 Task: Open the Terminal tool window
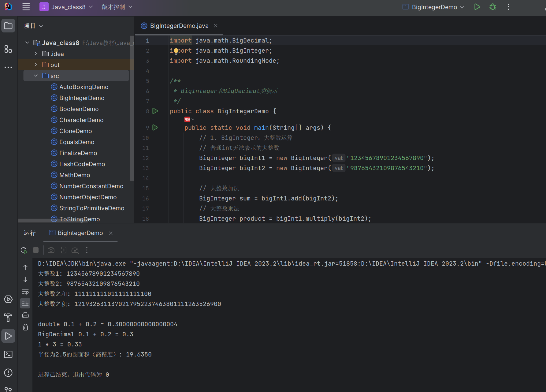click(8, 354)
